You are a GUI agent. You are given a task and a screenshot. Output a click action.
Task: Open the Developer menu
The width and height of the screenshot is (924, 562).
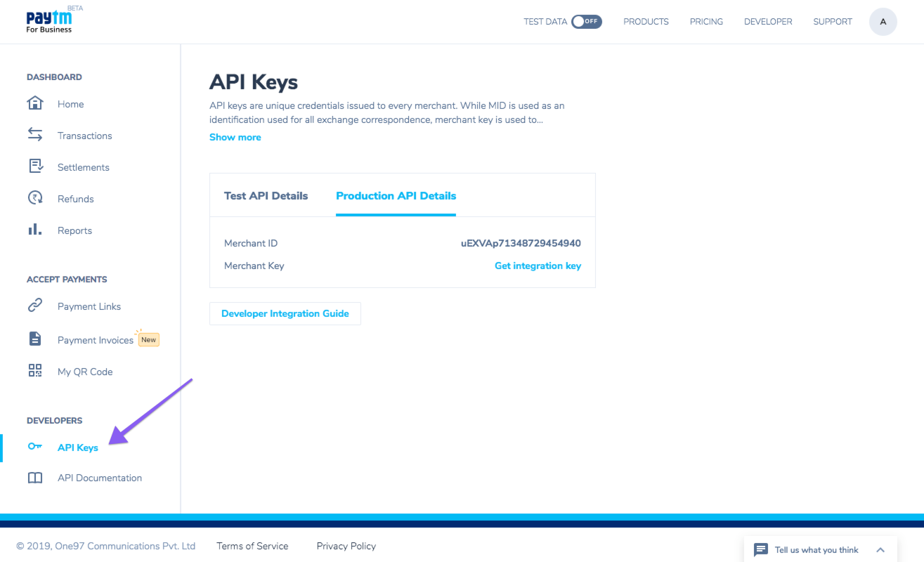coord(768,22)
